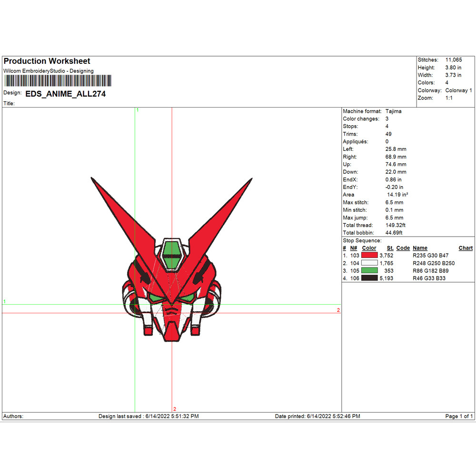The height and width of the screenshot is (476, 476).
Task: Select the black color swatch for thread 106
Action: point(368,278)
